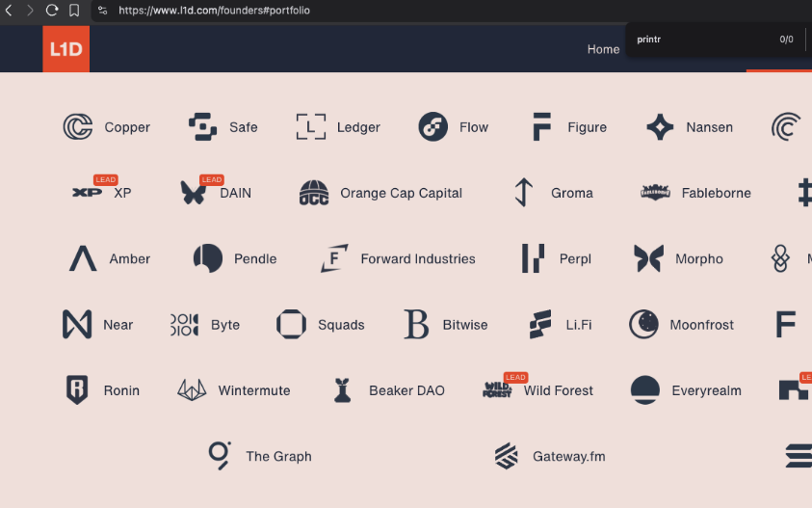
Task: Click the Flow company name
Action: point(474,127)
